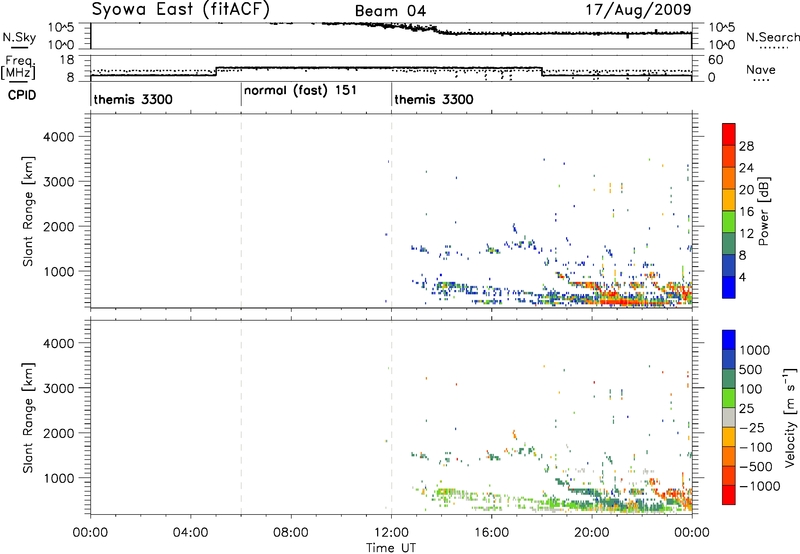
Task: Click the red top band of Power colorbar
Action: pos(729,134)
